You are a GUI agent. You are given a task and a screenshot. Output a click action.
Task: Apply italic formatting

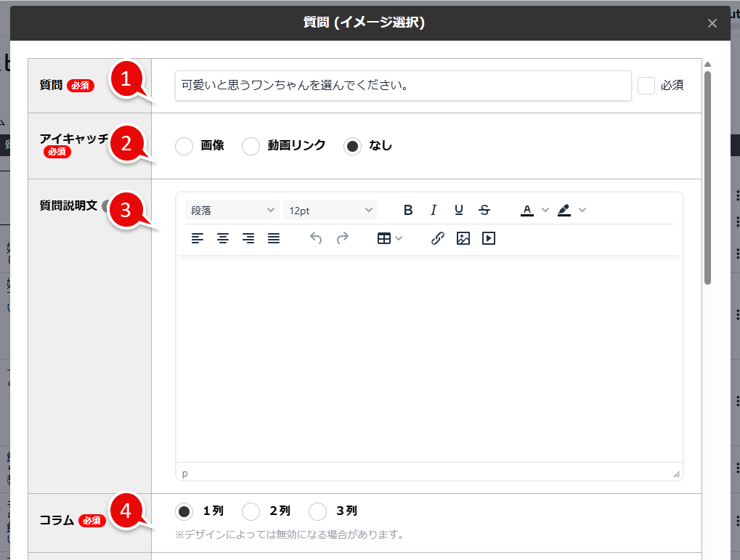pos(433,209)
